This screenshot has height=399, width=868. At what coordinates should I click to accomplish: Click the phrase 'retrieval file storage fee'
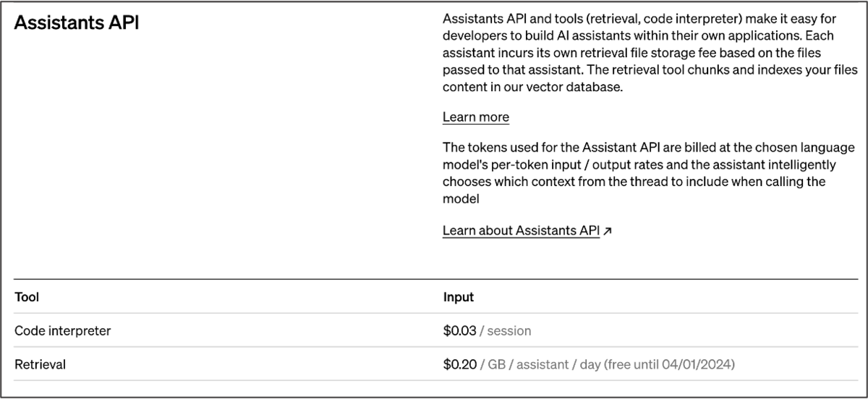(631, 52)
